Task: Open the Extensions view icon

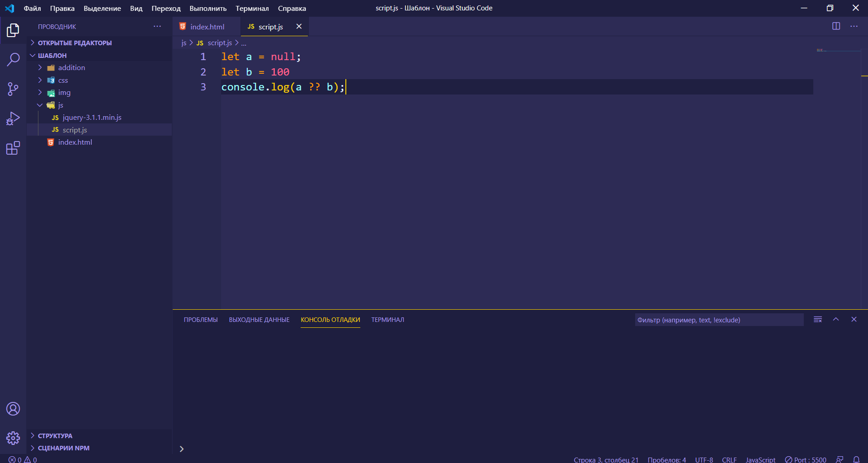Action: pyautogui.click(x=13, y=148)
